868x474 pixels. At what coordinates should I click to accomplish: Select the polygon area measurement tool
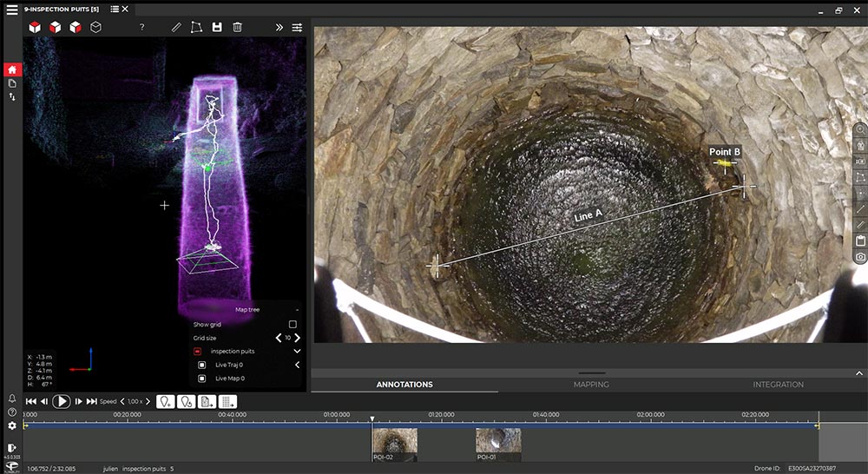(x=197, y=27)
